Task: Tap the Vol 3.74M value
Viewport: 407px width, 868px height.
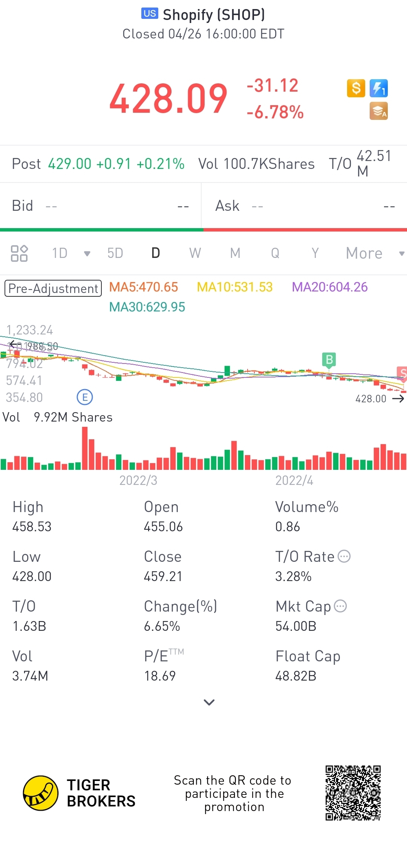Action: (30, 676)
